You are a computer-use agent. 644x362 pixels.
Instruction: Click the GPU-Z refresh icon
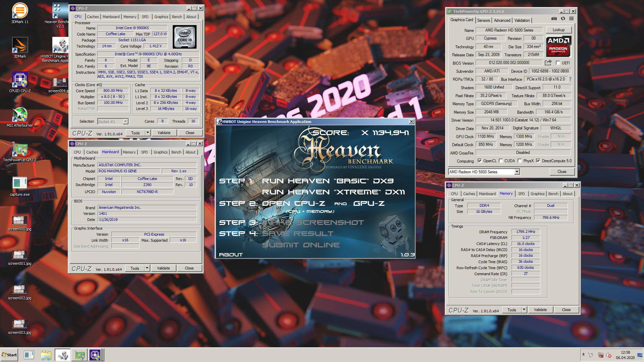coord(563,19)
